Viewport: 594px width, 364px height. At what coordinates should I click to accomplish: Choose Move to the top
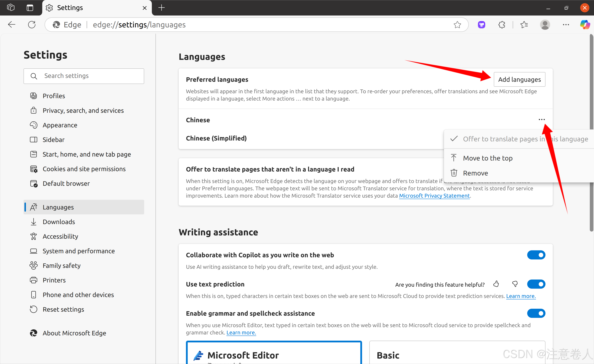pyautogui.click(x=487, y=158)
